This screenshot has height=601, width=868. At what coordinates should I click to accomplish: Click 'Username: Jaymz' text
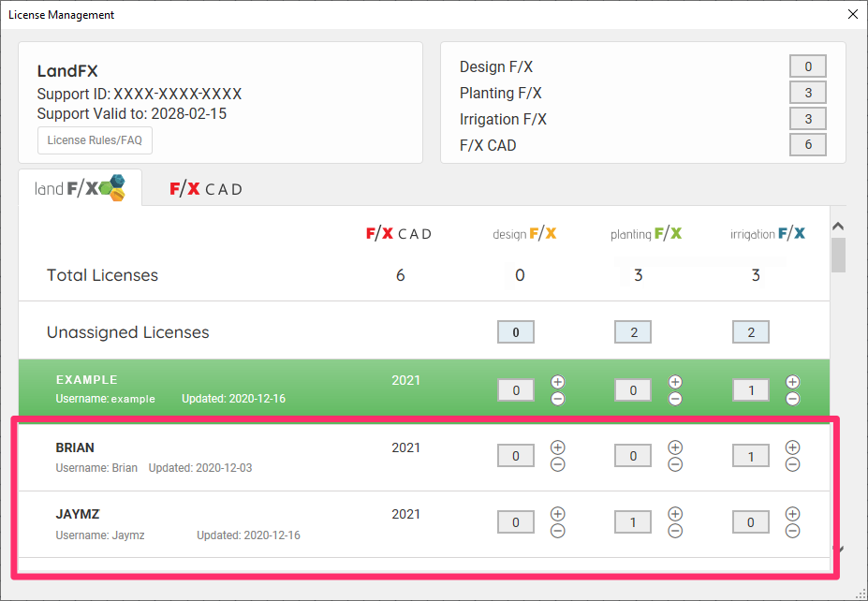click(x=100, y=535)
